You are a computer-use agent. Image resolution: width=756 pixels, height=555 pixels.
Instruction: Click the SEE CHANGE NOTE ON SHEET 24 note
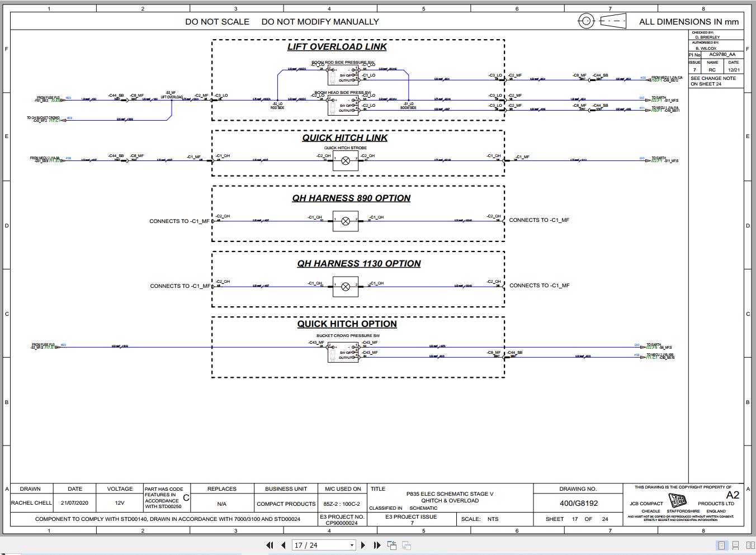point(714,81)
